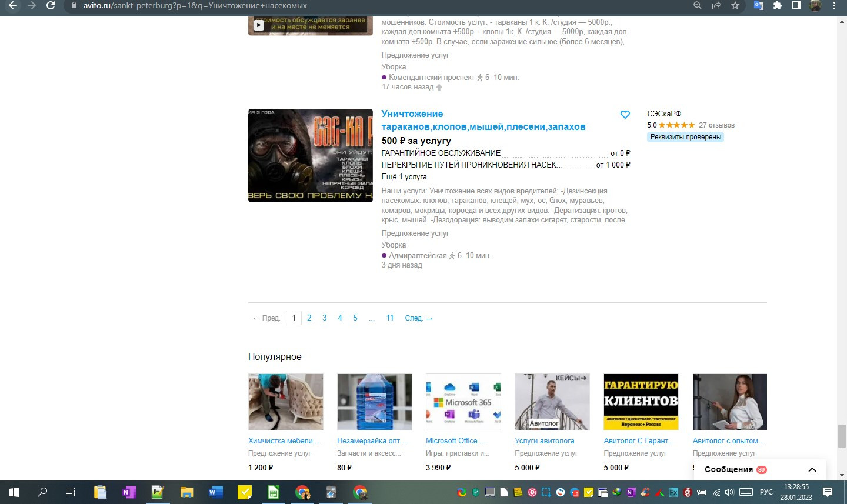The width and height of the screenshot is (847, 504).
Task: Expand the Сообщения panel with the chevron
Action: click(812, 469)
